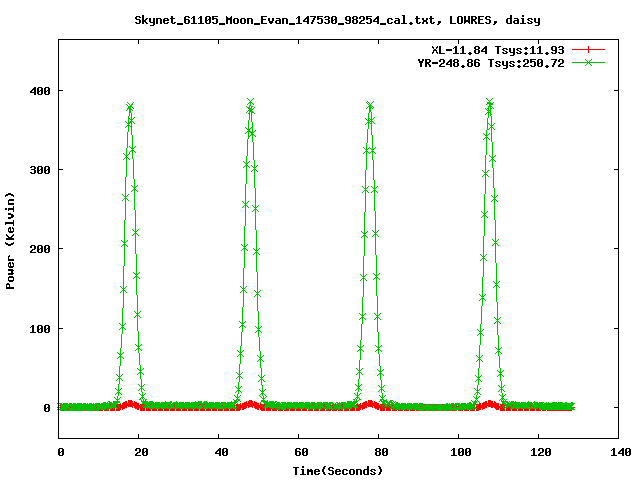
Task: Click the top of the last green peak
Action: coord(489,102)
